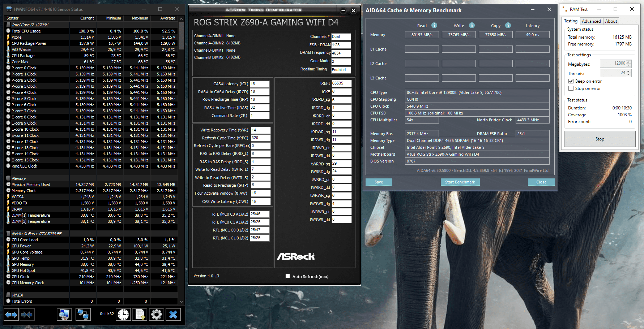
Task: Select the DIMM[1] Temperature row
Action: click(x=91, y=215)
